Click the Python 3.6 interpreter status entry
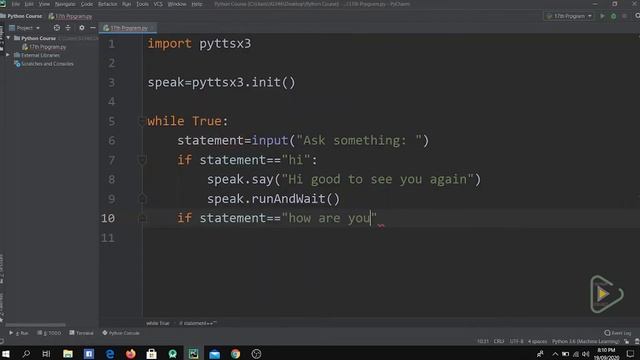 585,341
